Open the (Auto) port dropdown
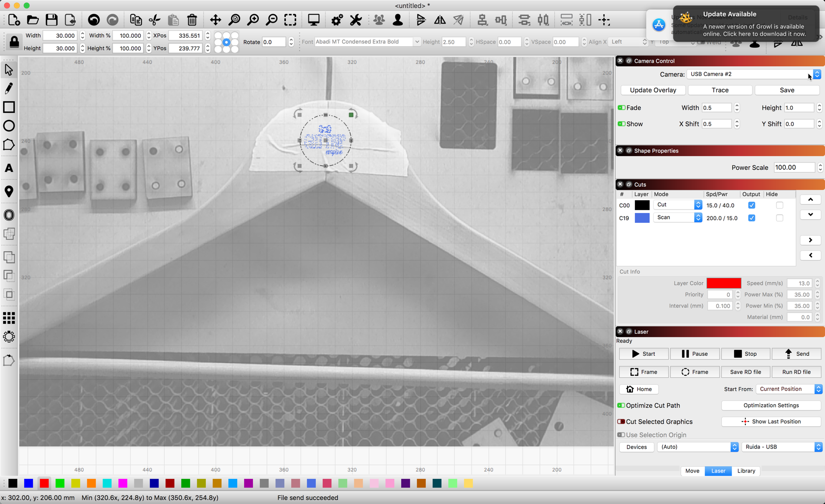 point(698,447)
